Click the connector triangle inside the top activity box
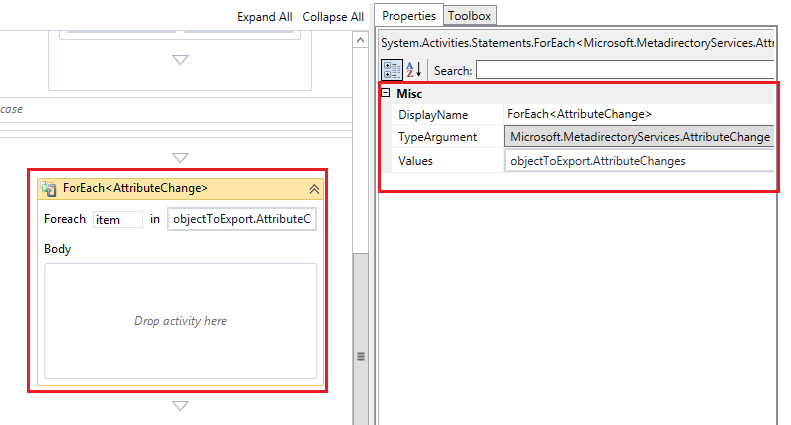Image resolution: width=791 pixels, height=425 pixels. 180,60
